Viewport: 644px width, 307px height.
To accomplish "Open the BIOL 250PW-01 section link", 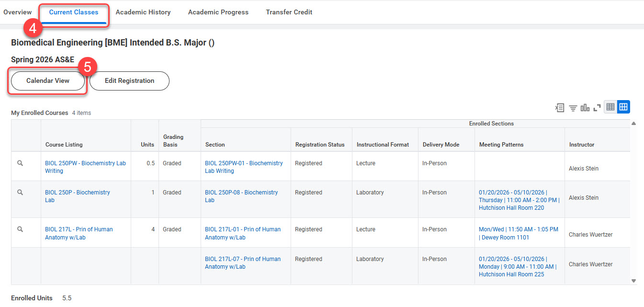I will [243, 167].
